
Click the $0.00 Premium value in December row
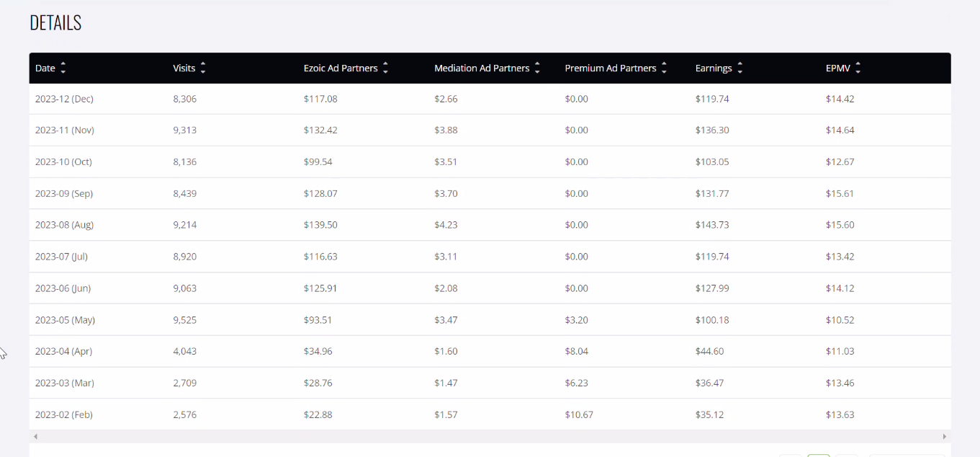577,99
